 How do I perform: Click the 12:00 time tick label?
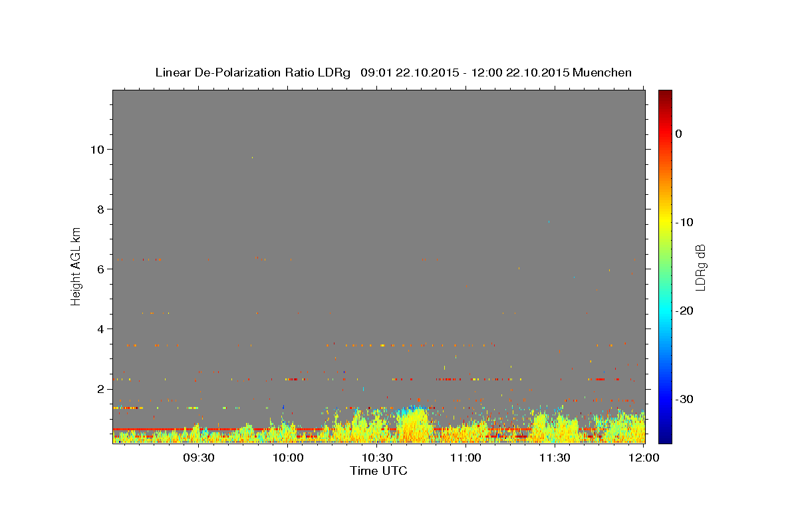[x=643, y=458]
